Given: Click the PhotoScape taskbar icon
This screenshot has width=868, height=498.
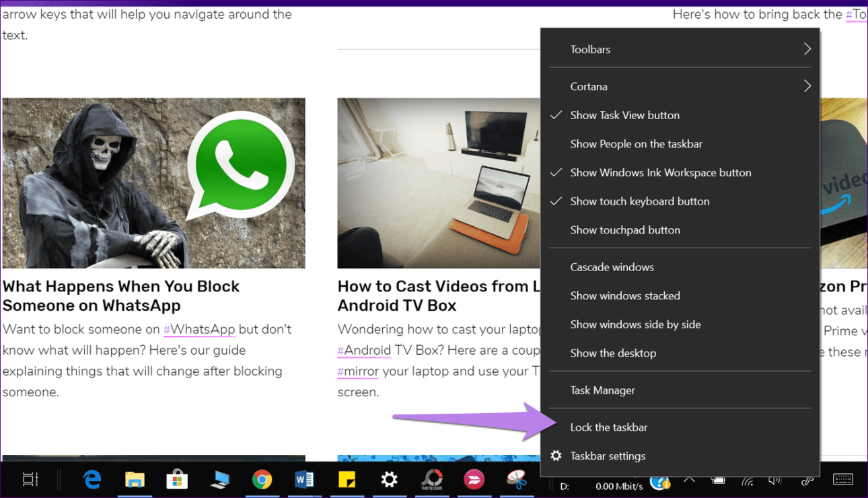Looking at the screenshot, I should 431,480.
